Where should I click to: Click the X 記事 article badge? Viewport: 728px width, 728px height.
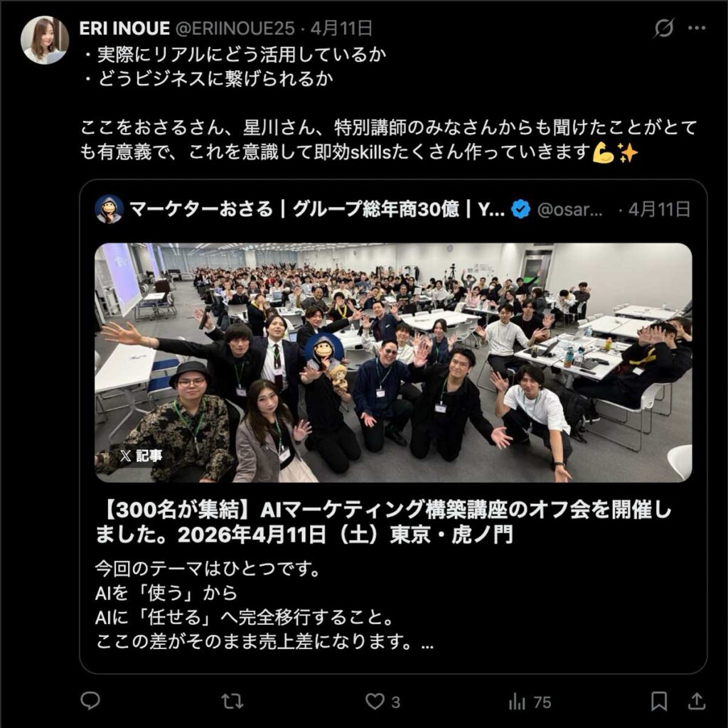[x=141, y=456]
